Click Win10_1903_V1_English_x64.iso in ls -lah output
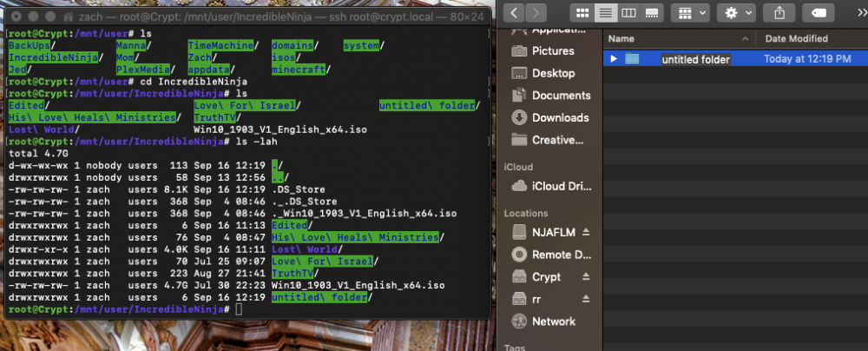The image size is (868, 351). pos(358,286)
